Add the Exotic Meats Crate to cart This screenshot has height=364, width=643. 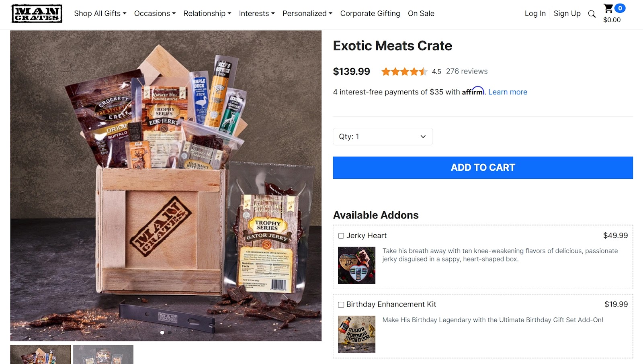point(483,168)
